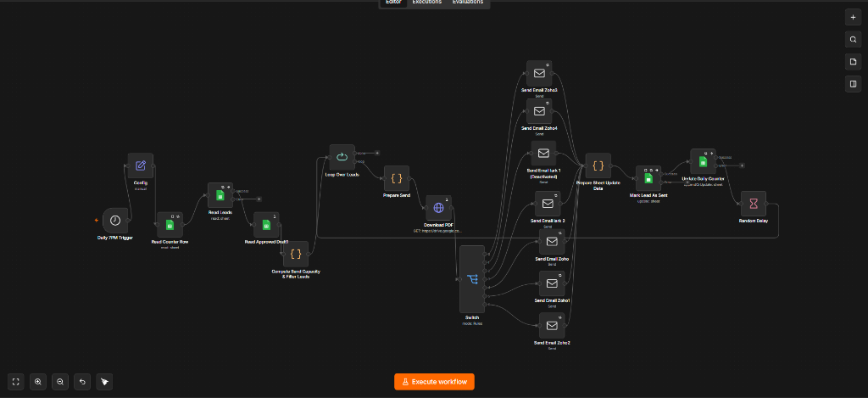
Task: Fit the workflow to view
Action: (x=15, y=381)
